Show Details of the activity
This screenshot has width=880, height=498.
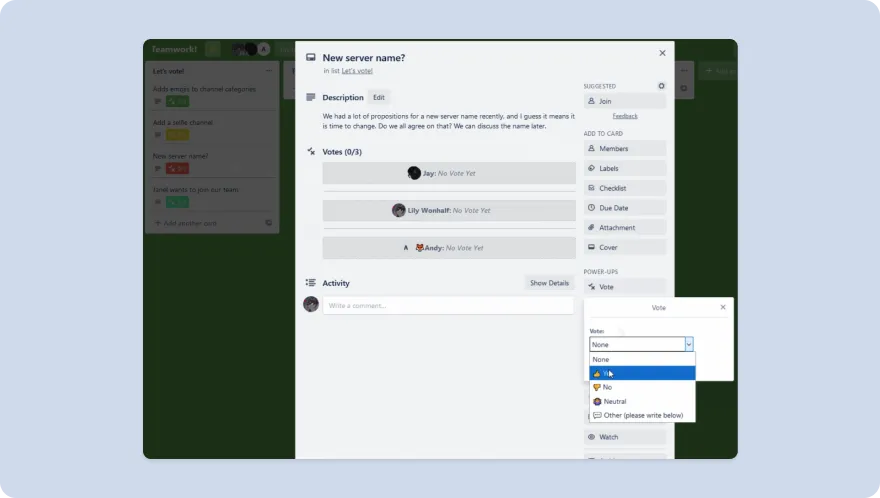click(x=549, y=283)
